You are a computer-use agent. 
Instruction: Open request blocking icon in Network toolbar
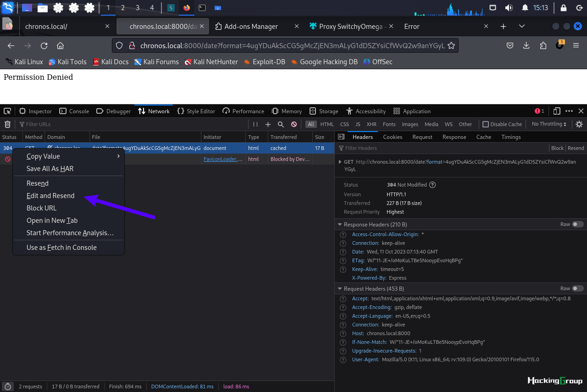pos(294,124)
